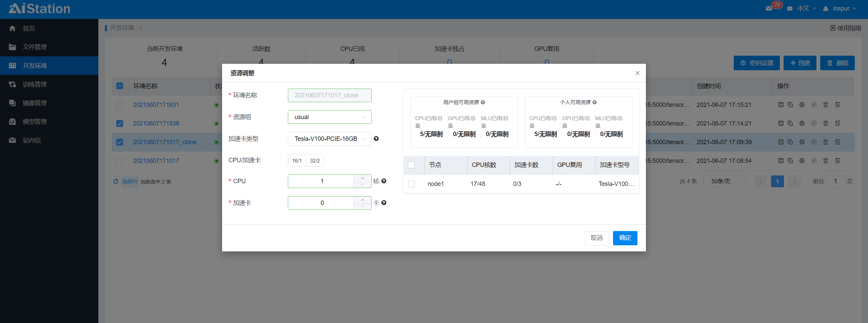Toggle select-all checkbox in node table header

(411, 165)
